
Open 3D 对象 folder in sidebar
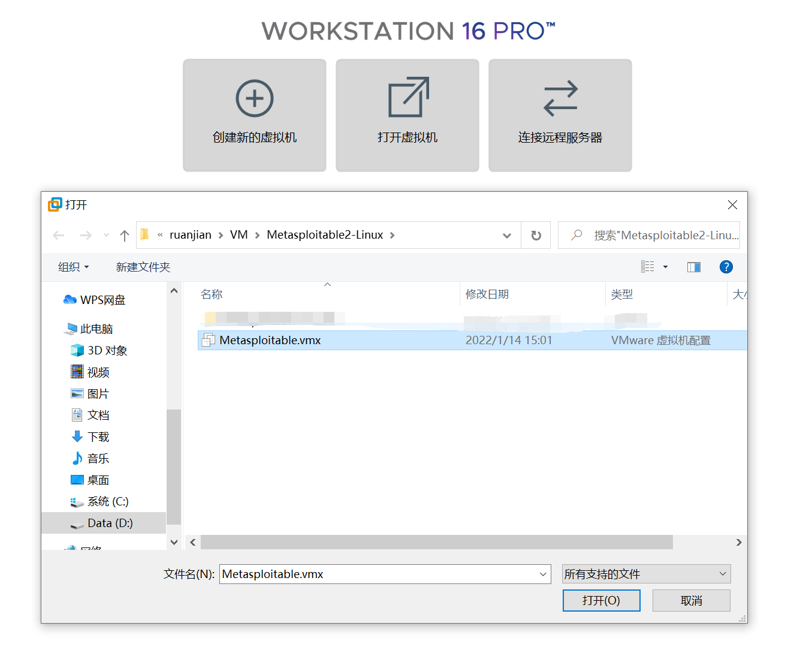[99, 350]
